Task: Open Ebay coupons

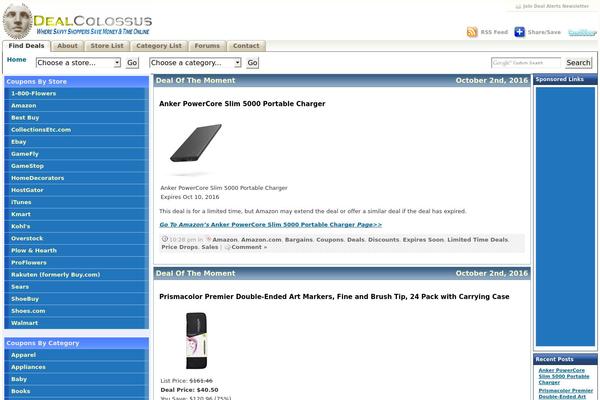Action: click(x=77, y=142)
